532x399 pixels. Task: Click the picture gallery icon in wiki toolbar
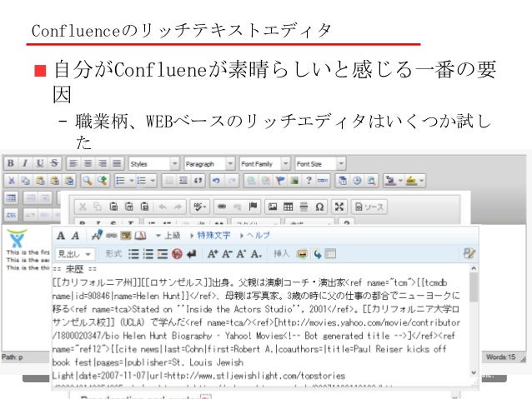(302, 254)
